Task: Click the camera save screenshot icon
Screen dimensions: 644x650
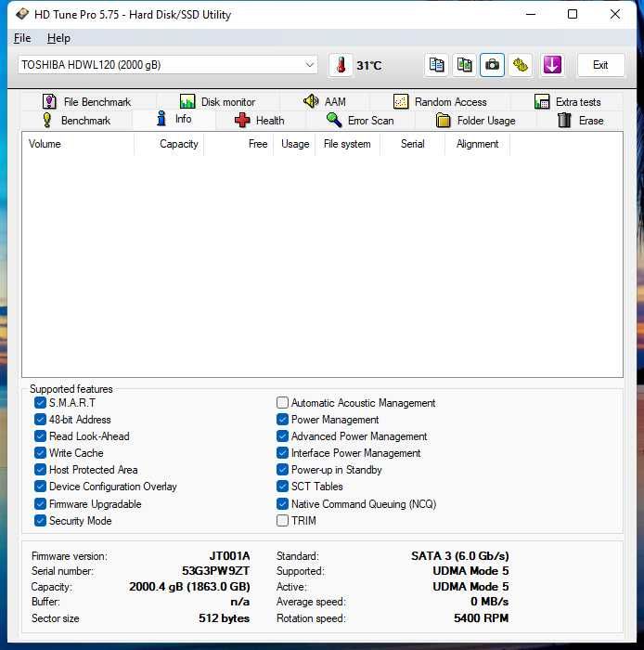Action: pos(492,65)
